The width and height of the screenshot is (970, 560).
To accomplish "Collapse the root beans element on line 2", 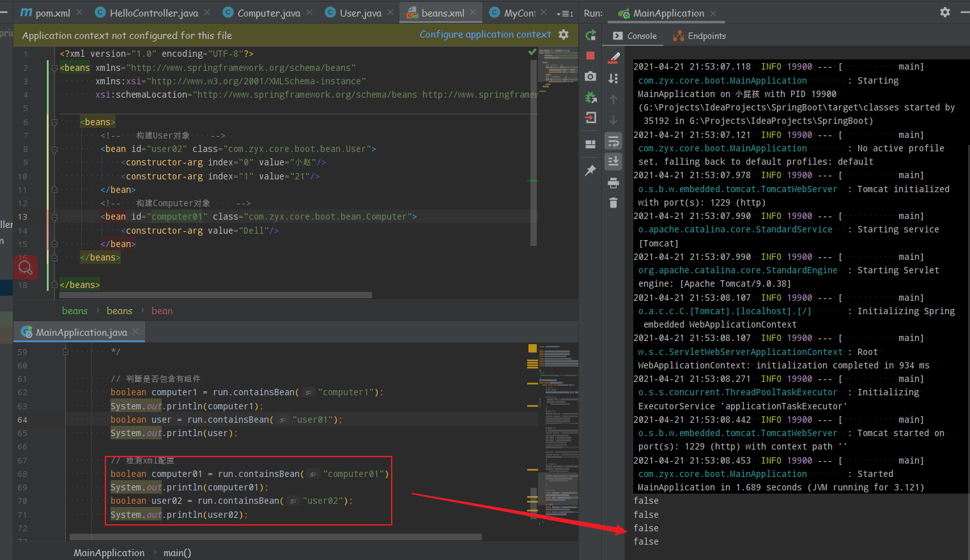I will 54,68.
